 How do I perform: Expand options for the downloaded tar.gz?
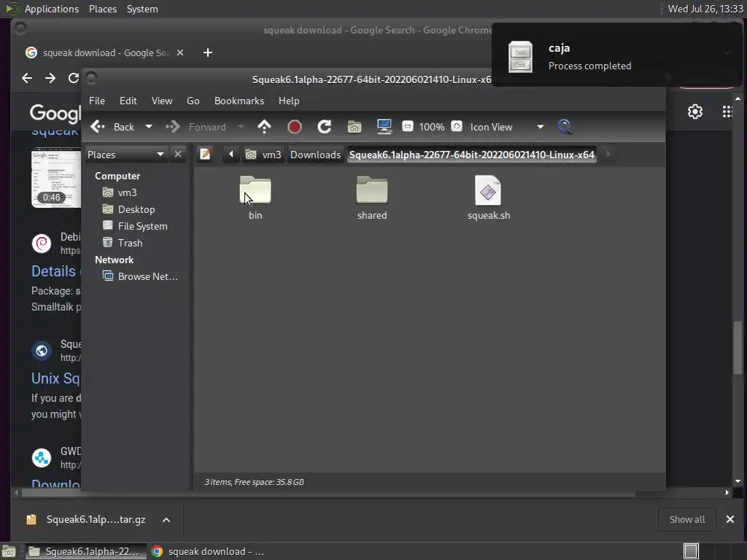166,519
